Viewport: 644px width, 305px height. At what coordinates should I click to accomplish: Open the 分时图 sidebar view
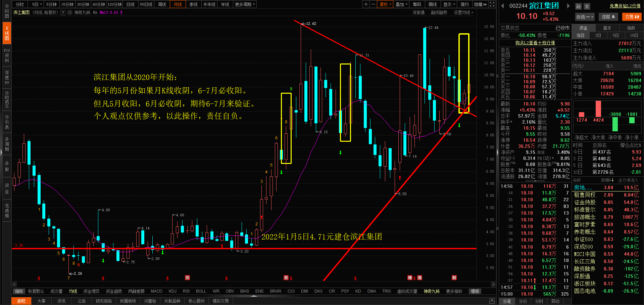click(x=7, y=11)
